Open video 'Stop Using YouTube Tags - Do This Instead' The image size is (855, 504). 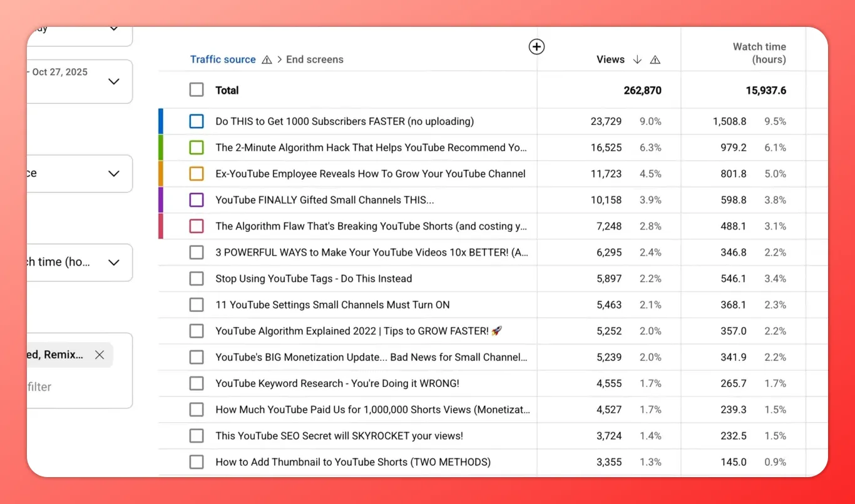click(x=314, y=278)
